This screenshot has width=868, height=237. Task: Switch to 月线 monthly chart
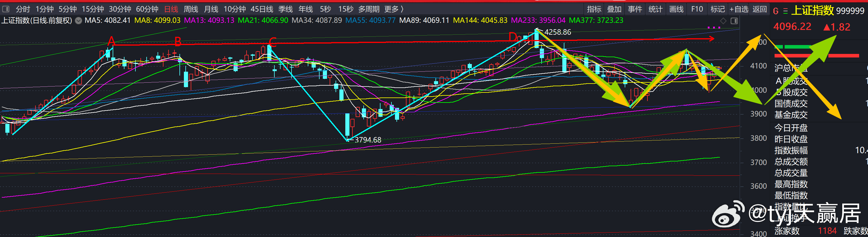pyautogui.click(x=211, y=9)
